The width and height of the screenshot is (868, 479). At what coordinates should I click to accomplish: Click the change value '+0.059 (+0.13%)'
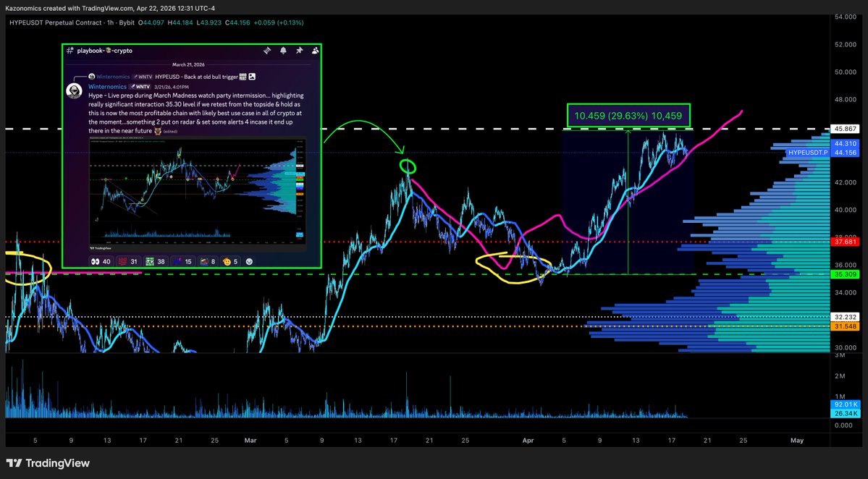(278, 22)
